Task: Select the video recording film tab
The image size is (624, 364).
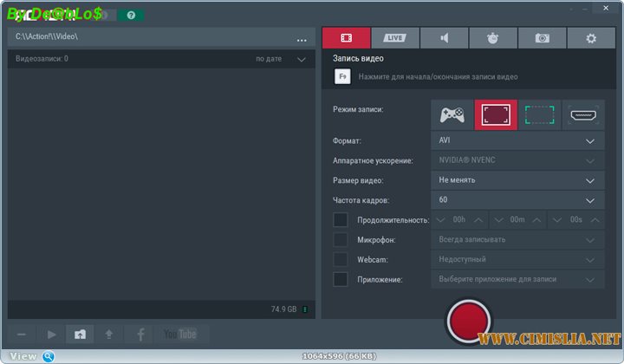Action: tap(346, 38)
